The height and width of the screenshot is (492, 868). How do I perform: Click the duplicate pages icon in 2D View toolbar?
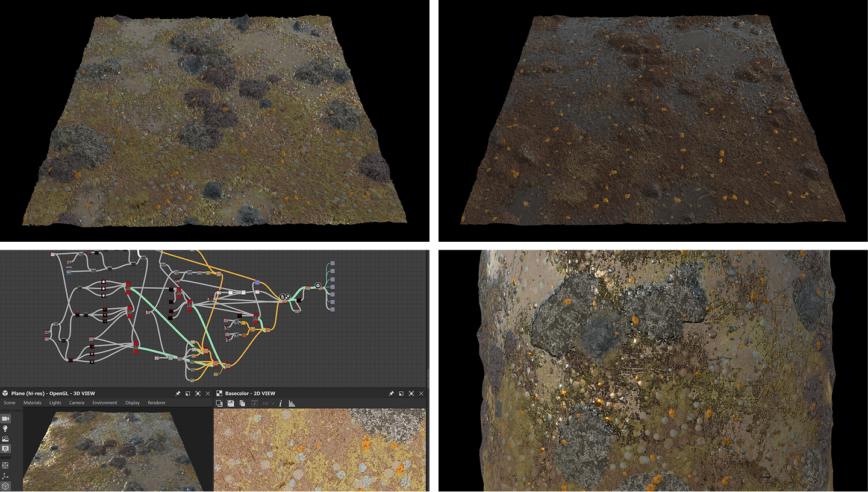pyautogui.click(x=242, y=403)
